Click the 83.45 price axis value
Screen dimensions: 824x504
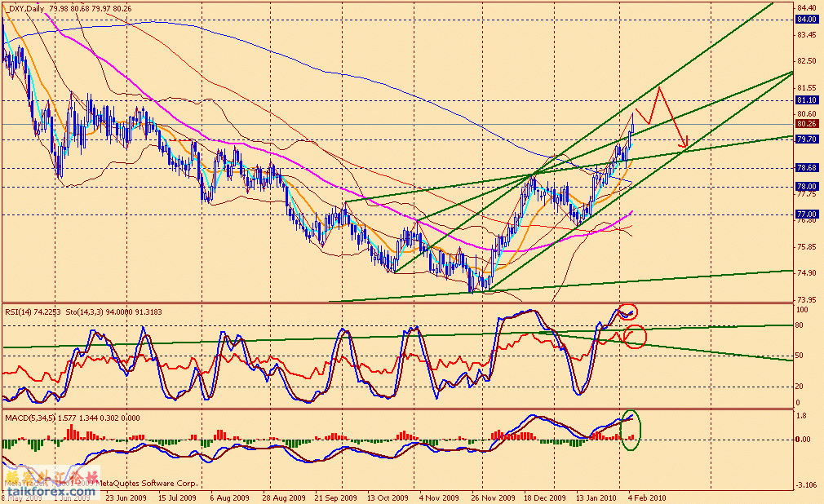pyautogui.click(x=807, y=35)
